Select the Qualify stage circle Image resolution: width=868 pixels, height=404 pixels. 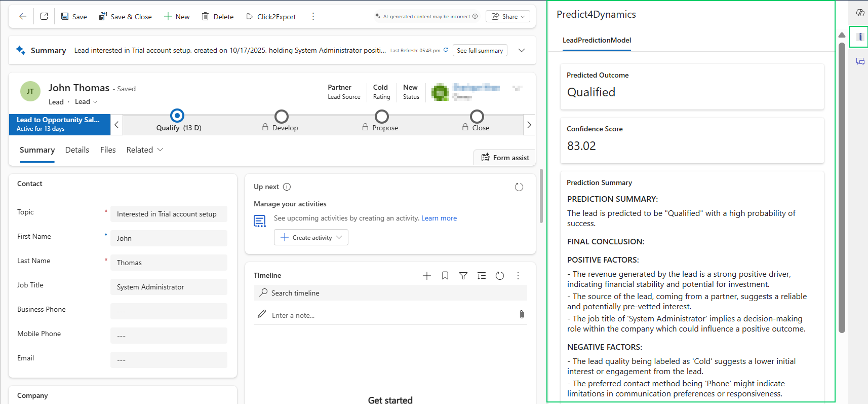pyautogui.click(x=177, y=116)
